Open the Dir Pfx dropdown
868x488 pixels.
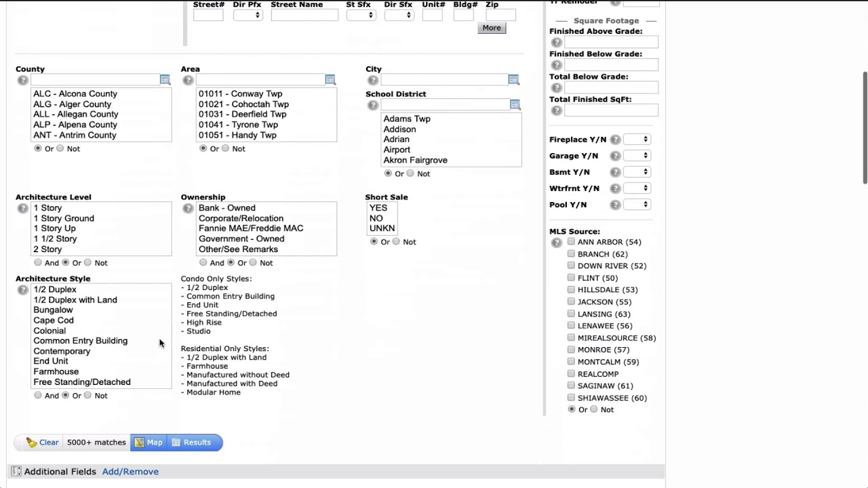coord(248,15)
